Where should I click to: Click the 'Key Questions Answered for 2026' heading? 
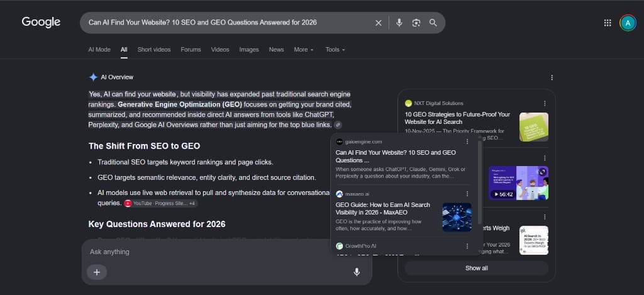click(157, 225)
